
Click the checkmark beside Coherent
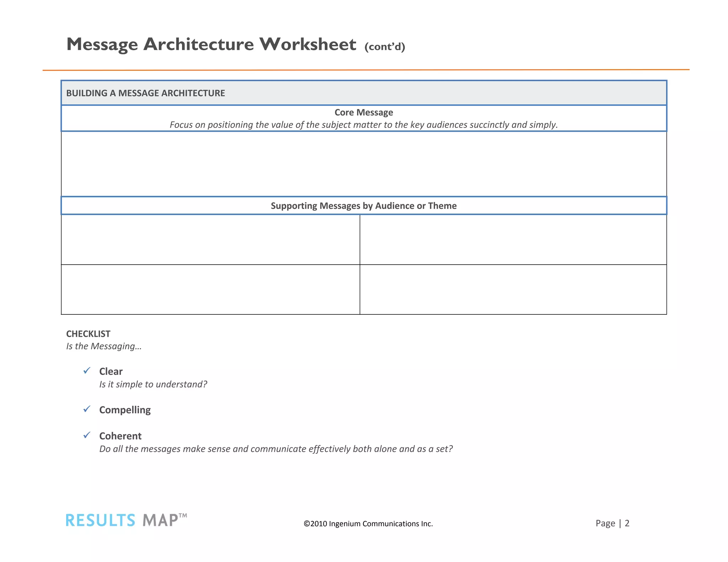click(x=87, y=435)
